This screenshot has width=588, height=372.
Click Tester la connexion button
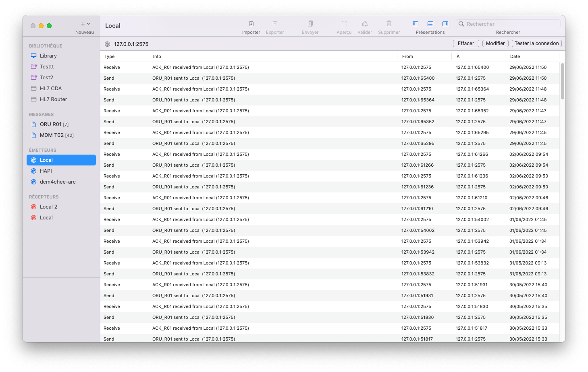(536, 43)
